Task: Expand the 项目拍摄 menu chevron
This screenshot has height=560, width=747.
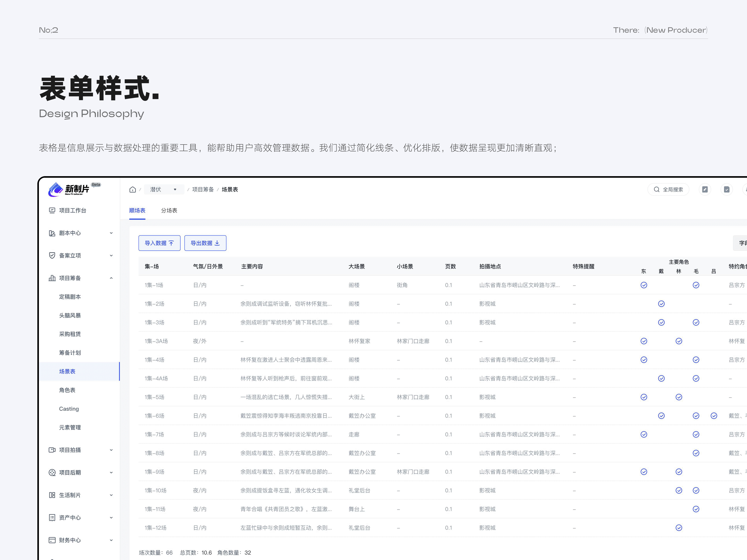Action: (111, 450)
